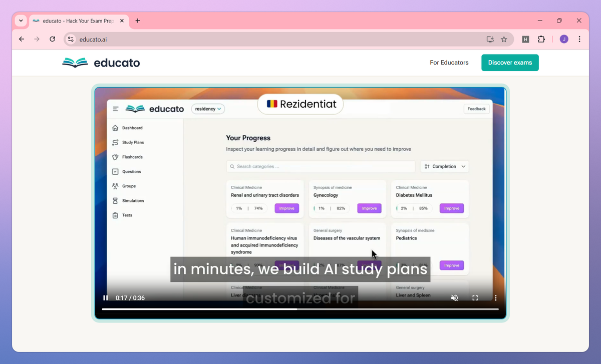Unmute the video audio
The height and width of the screenshot is (364, 601).
pos(454,298)
